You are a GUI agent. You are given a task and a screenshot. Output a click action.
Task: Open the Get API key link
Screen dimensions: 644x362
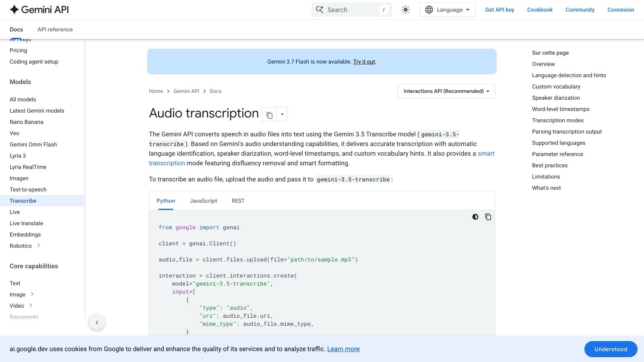[x=500, y=10]
